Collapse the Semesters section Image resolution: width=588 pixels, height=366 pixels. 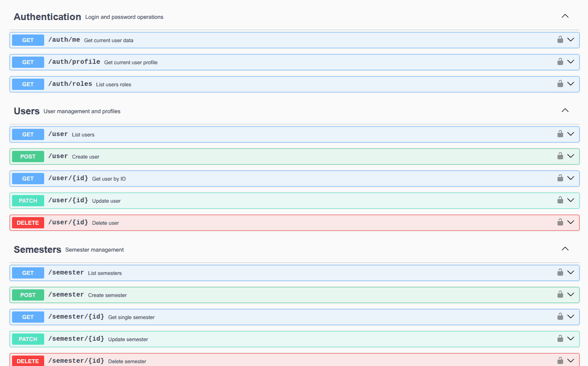[x=565, y=249]
